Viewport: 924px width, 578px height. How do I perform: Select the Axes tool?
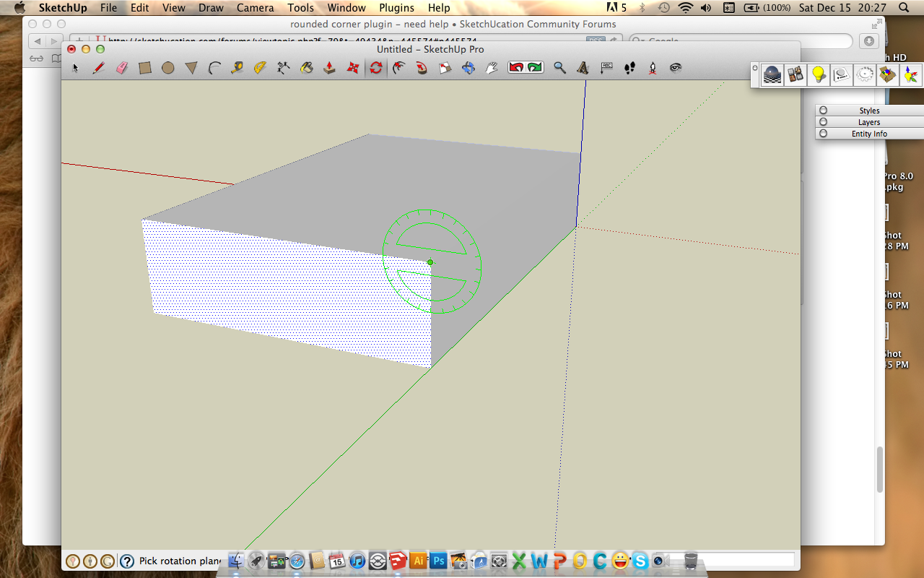coord(284,68)
